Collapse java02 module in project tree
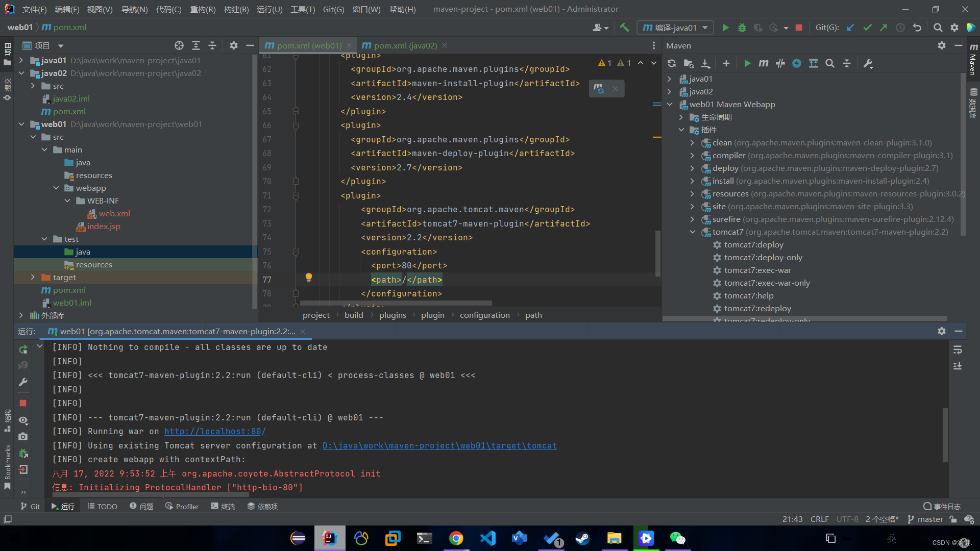This screenshot has width=980, height=551. (x=21, y=73)
